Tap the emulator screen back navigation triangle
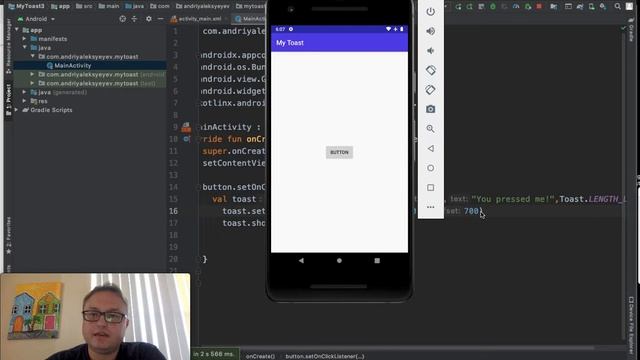Image resolution: width=640 pixels, height=360 pixels. click(x=301, y=260)
